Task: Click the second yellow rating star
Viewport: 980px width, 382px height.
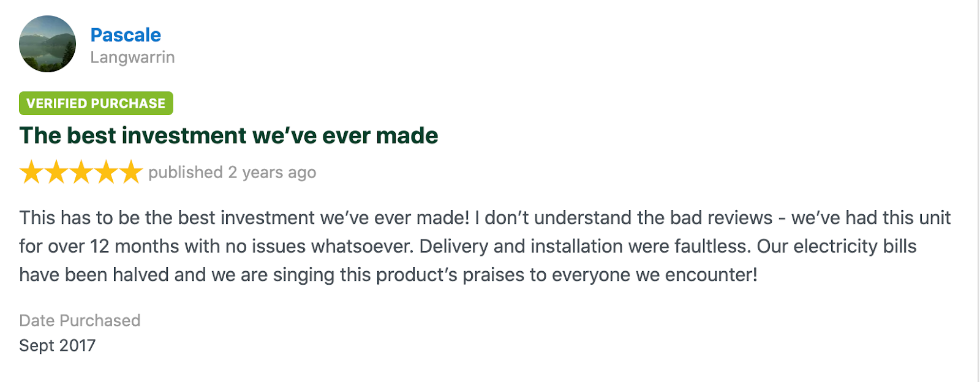Action: tap(56, 173)
